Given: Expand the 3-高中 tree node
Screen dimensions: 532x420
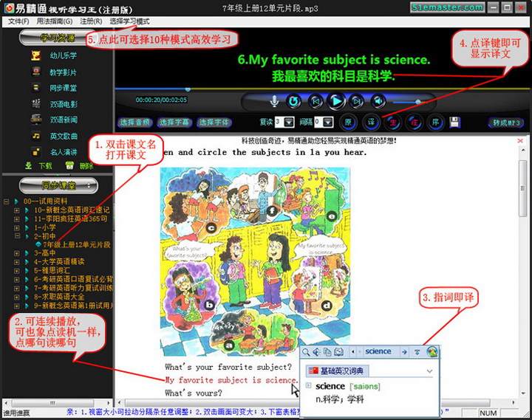Looking at the screenshot, I should click(x=16, y=253).
